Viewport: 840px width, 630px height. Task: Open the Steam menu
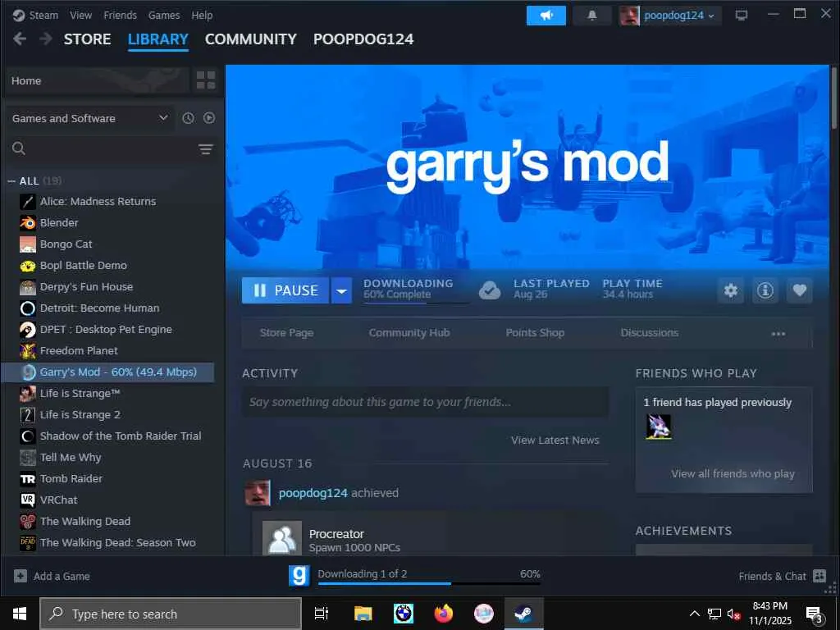pos(43,15)
